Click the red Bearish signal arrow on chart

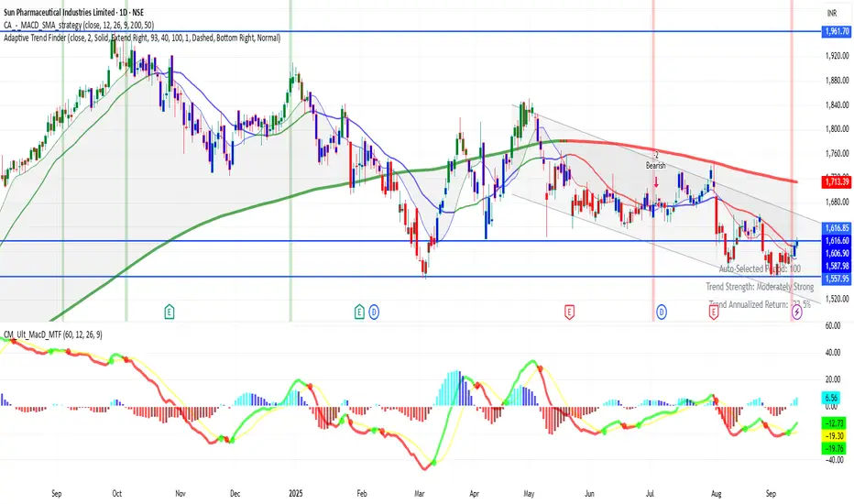tap(656, 181)
